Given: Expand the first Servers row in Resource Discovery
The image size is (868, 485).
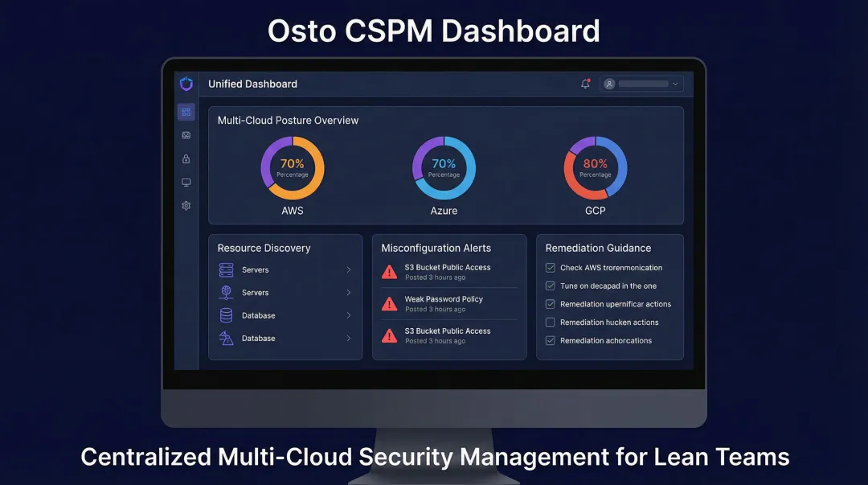Looking at the screenshot, I should [x=349, y=269].
